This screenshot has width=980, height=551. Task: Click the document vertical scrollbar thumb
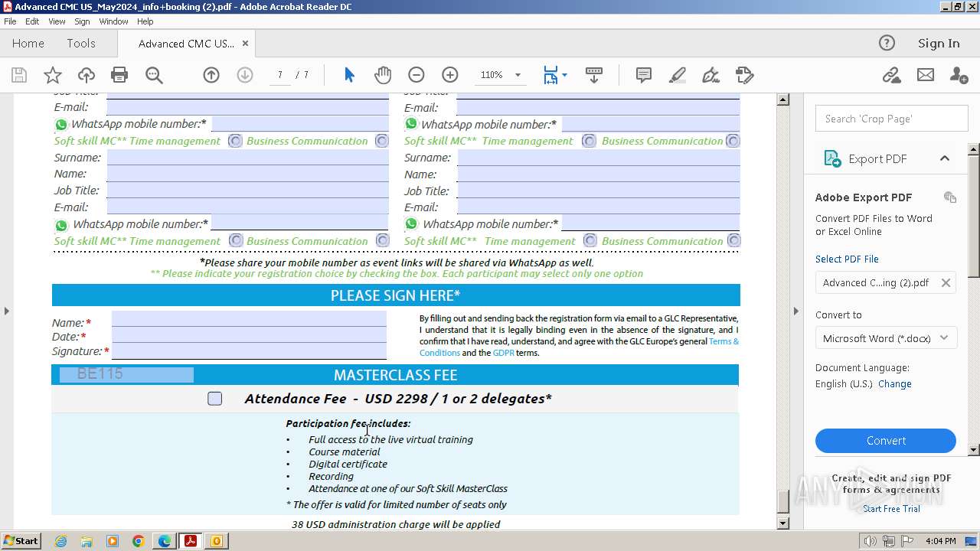coord(782,502)
